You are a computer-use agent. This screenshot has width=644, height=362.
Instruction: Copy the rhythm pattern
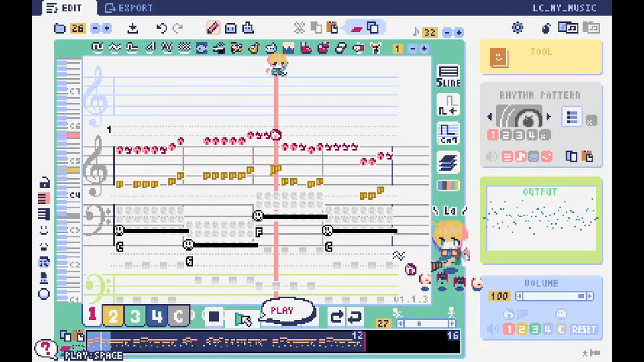point(571,156)
